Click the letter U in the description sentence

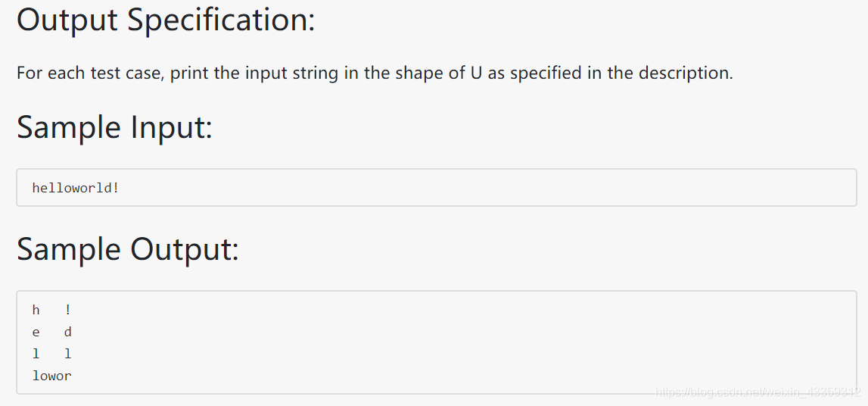click(476, 73)
